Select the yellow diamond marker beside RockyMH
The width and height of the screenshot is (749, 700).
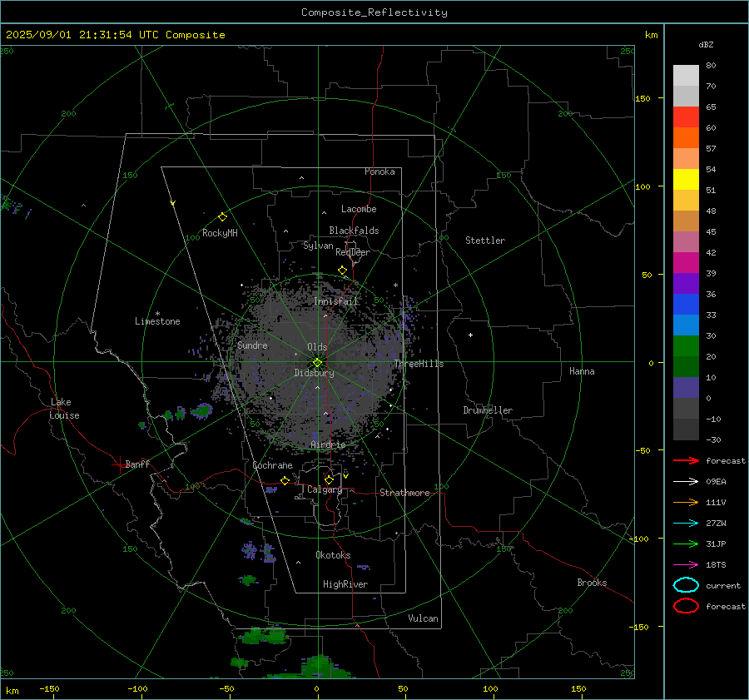[222, 217]
